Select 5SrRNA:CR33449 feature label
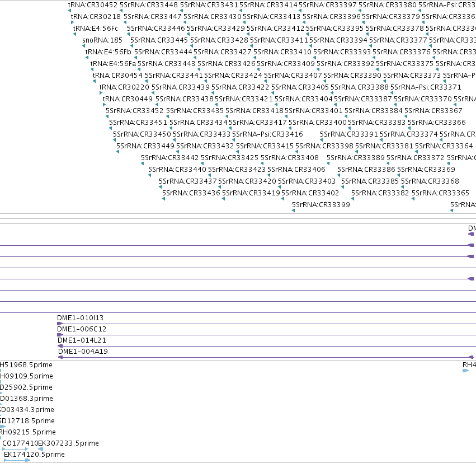This screenshot has width=476, height=463. [145, 146]
